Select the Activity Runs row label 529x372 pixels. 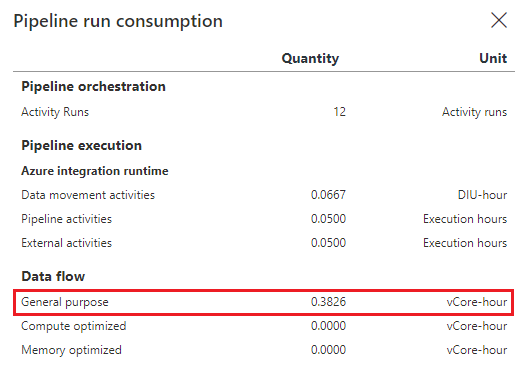(x=55, y=112)
